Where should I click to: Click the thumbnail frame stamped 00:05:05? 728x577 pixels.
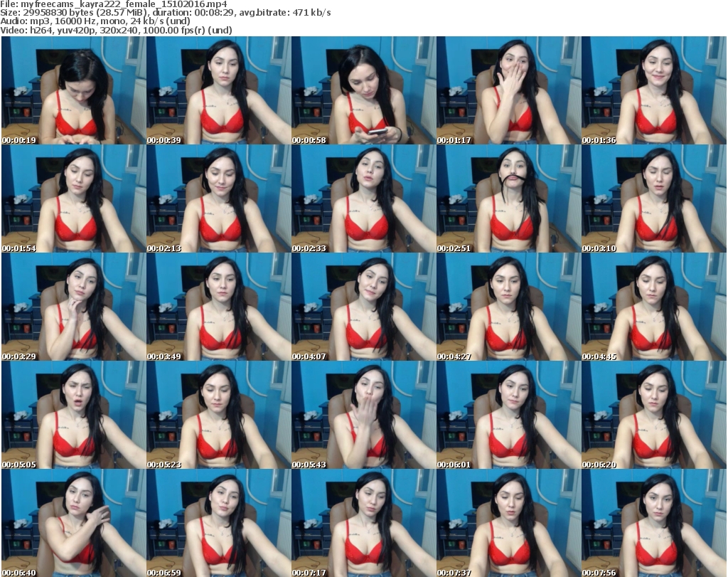(x=74, y=415)
